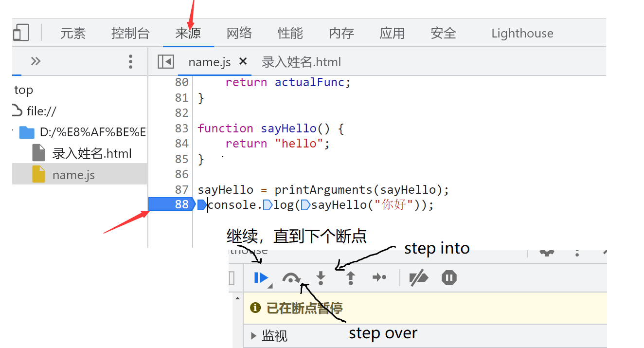Expand the 监视 watch section
644x348 pixels.
point(253,335)
